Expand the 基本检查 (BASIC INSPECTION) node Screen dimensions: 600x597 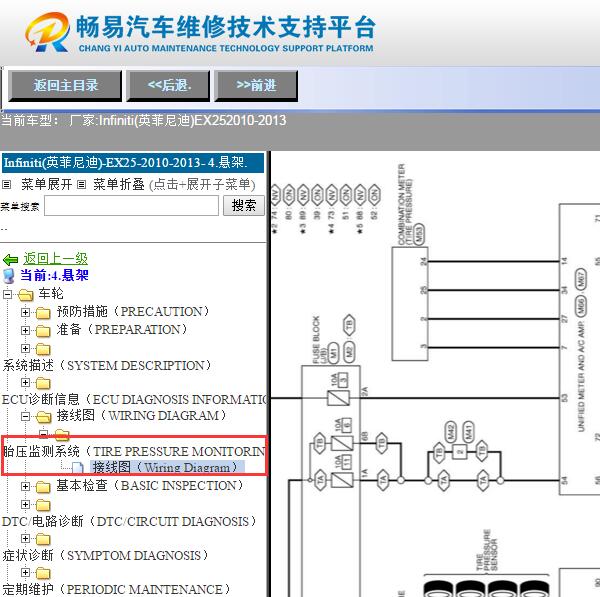pos(25,486)
